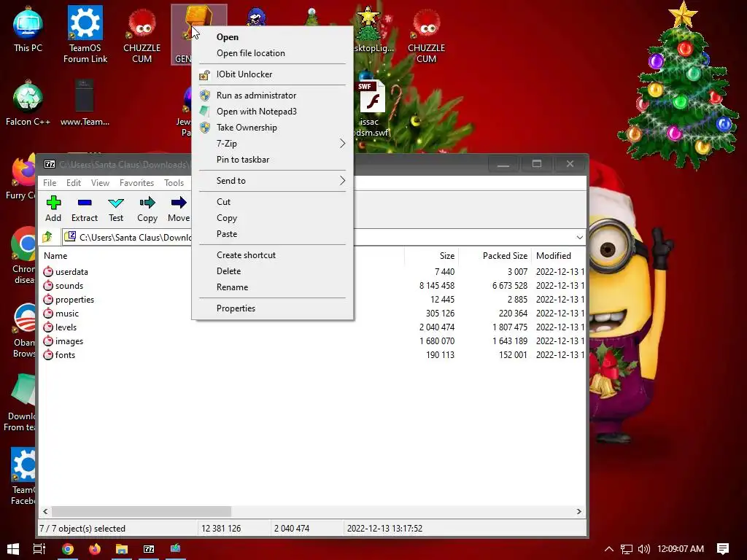
Task: Sort the file list by Name column
Action: (x=55, y=256)
